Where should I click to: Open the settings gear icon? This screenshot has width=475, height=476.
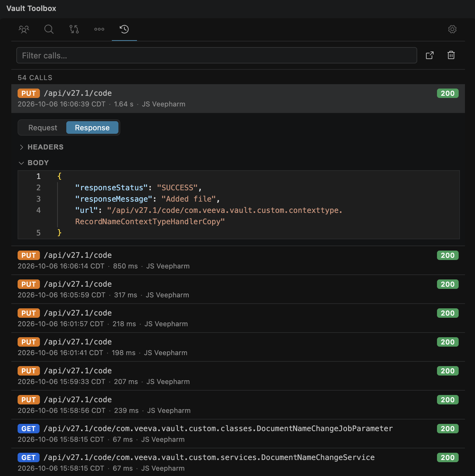point(452,29)
